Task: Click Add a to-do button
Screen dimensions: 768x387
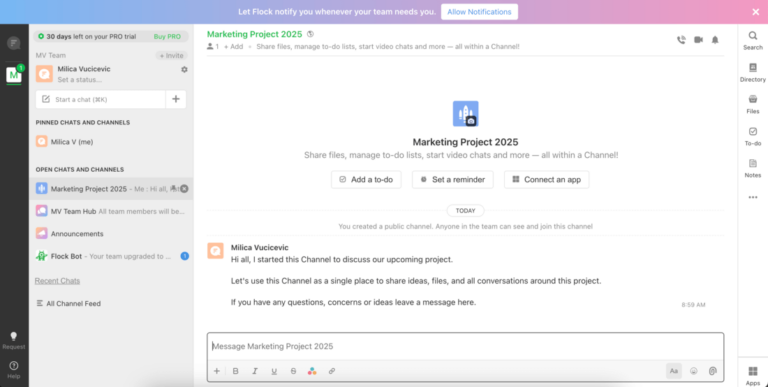Action: coord(366,179)
